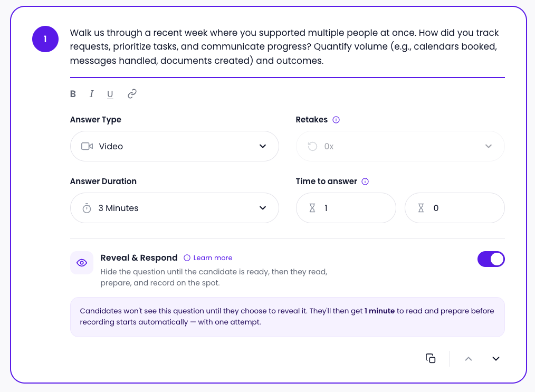Apply bold formatting to question text
Image resolution: width=535 pixels, height=392 pixels.
click(x=73, y=94)
